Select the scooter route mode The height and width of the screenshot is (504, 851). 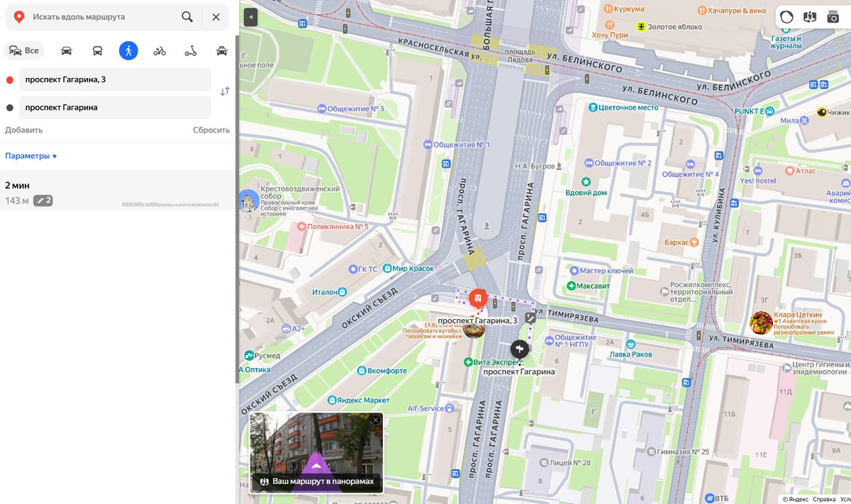click(191, 50)
